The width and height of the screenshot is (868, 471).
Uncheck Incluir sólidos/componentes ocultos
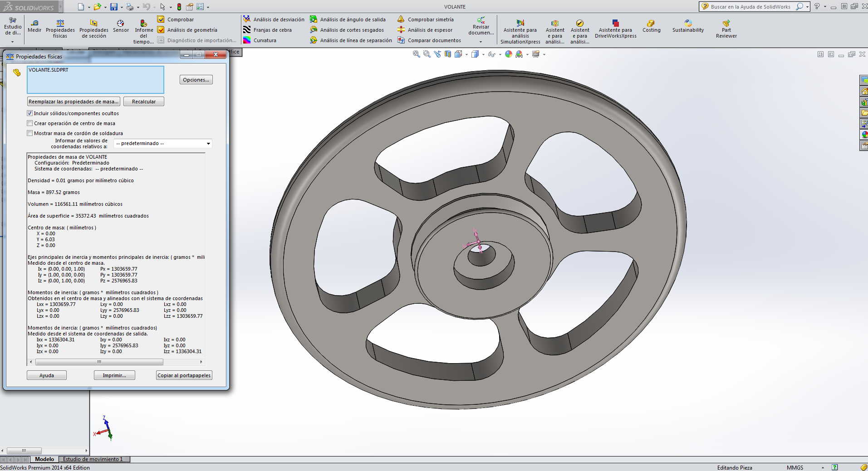[30, 113]
